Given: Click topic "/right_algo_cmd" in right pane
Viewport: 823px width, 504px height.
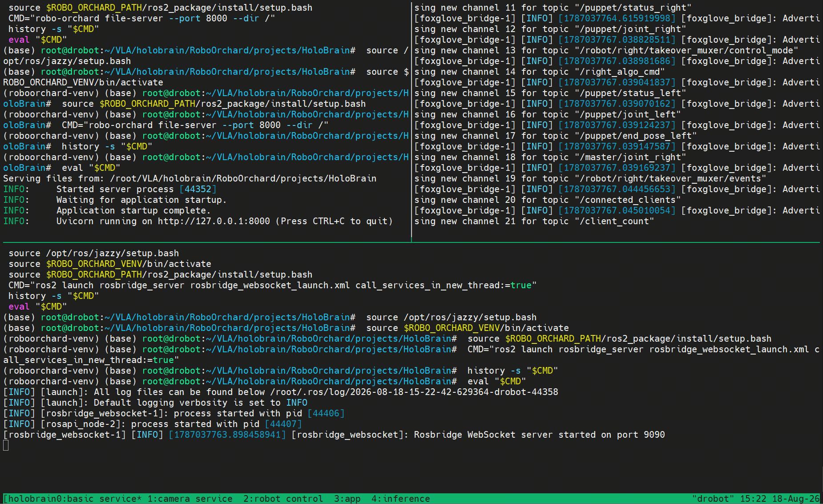Looking at the screenshot, I should coord(620,72).
